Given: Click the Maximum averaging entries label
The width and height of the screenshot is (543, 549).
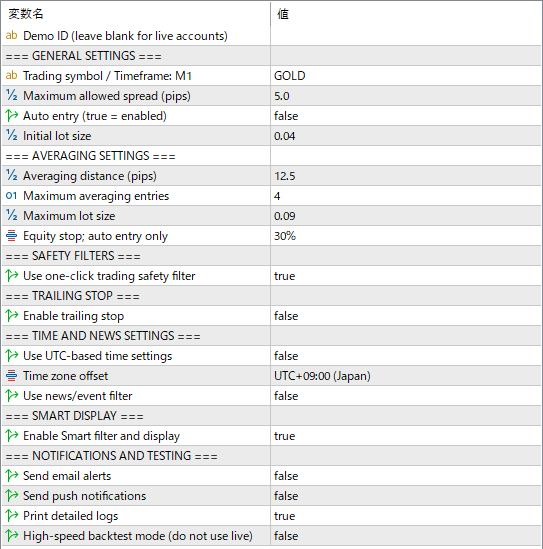Looking at the screenshot, I should point(96,196).
